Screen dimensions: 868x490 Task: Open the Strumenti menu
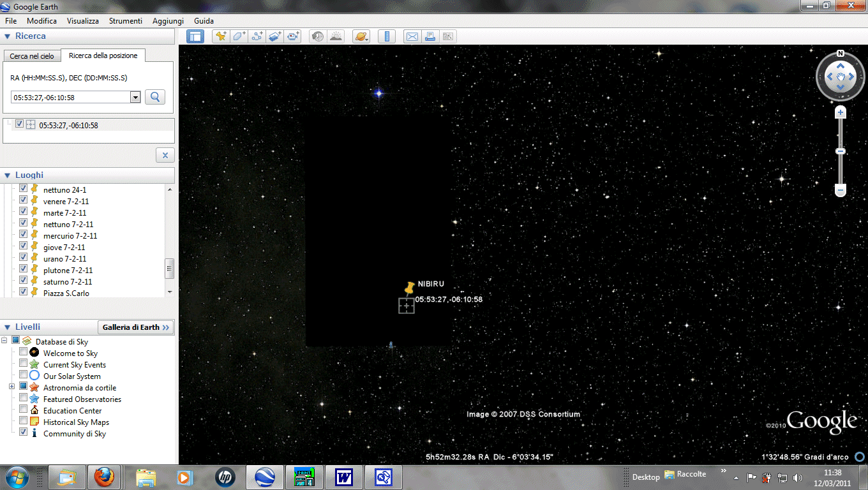(126, 21)
